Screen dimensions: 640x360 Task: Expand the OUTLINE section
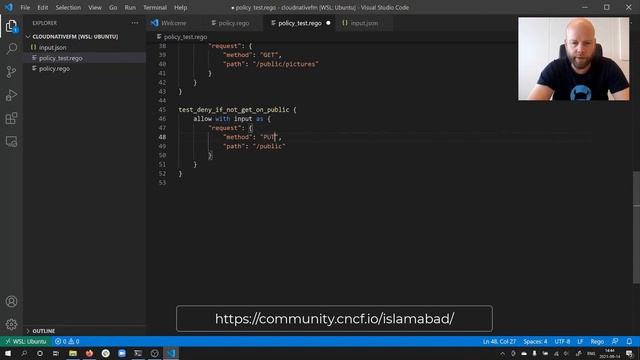tap(44, 331)
